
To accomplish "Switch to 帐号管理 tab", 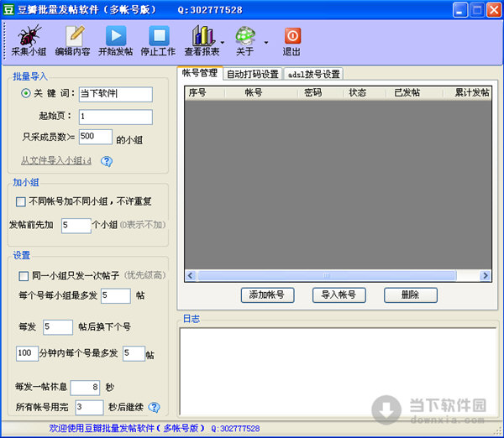I will (x=200, y=73).
